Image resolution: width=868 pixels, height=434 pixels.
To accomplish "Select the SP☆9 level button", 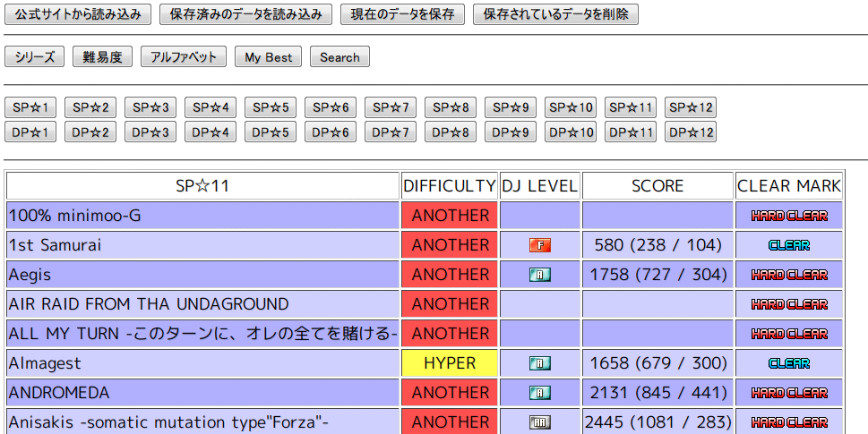I will tap(511, 107).
